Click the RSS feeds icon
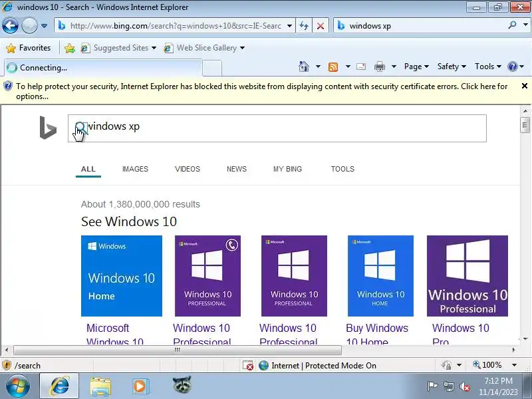Screen dimensions: 532x399 click(333, 67)
